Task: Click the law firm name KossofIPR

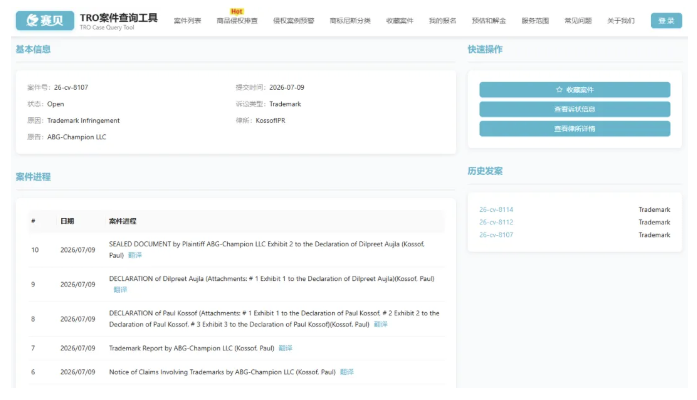Action: (x=270, y=120)
